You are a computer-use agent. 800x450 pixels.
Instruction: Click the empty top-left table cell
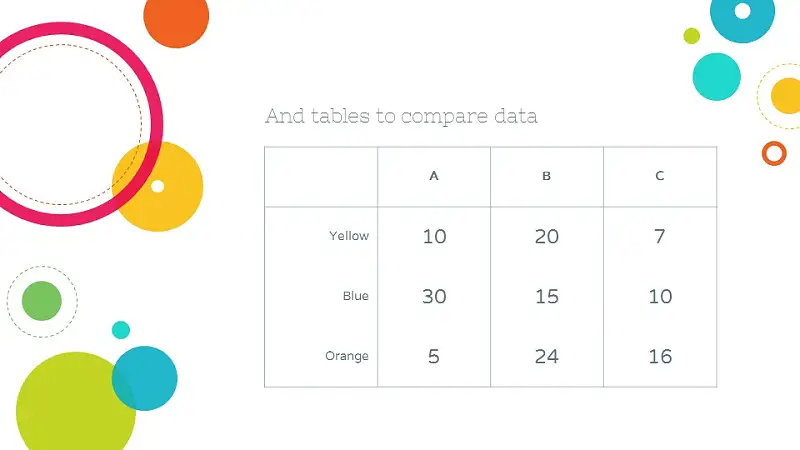pos(321,177)
